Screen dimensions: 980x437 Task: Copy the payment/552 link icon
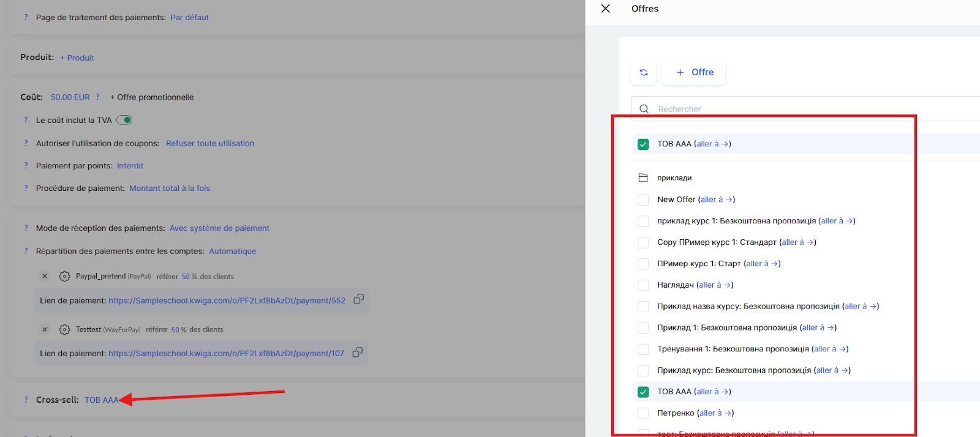[358, 299]
